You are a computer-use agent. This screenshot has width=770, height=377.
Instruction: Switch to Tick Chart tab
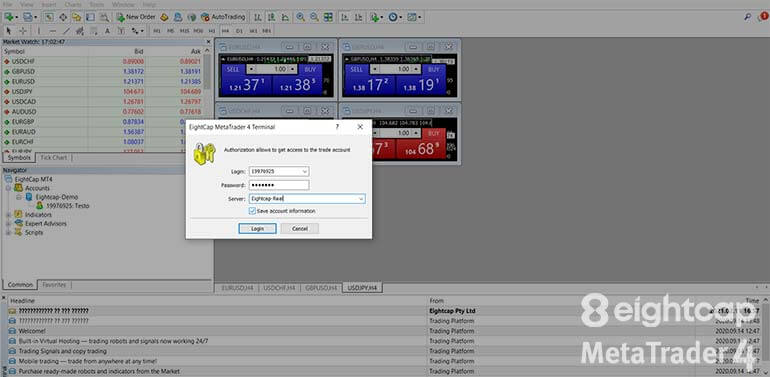click(54, 158)
